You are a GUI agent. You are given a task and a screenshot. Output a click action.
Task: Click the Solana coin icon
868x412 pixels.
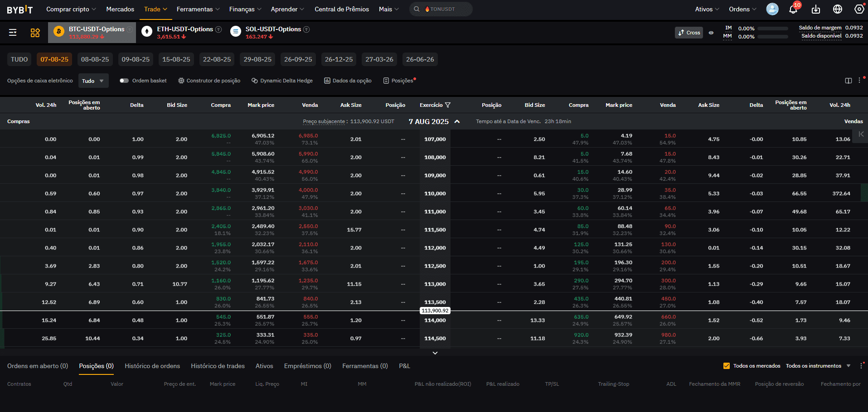[235, 31]
